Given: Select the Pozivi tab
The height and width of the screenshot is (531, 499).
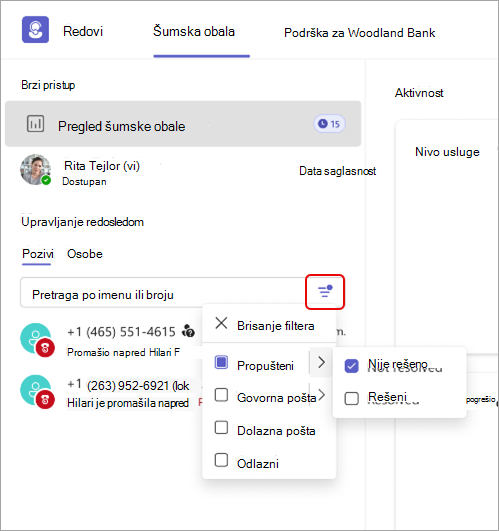Looking at the screenshot, I should click(x=38, y=254).
